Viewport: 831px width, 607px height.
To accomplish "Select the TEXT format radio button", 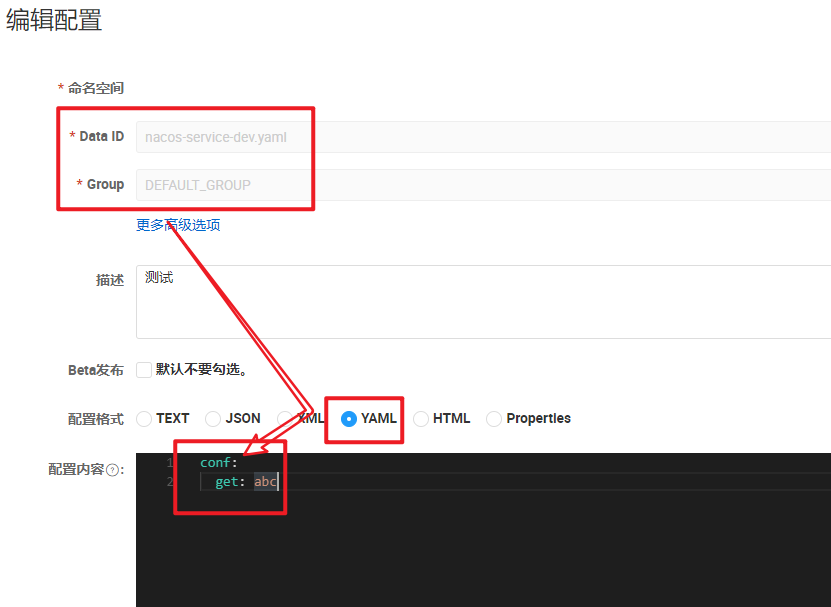I will pyautogui.click(x=144, y=419).
